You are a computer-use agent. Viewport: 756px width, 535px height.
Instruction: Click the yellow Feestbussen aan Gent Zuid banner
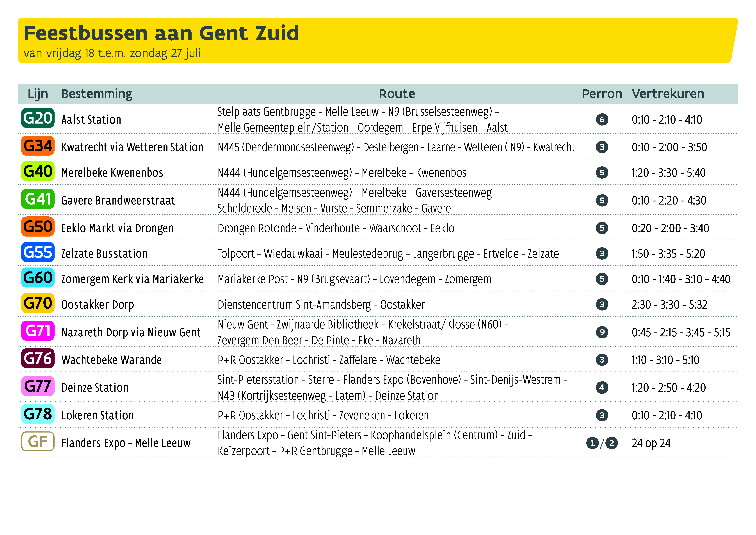coord(378,40)
